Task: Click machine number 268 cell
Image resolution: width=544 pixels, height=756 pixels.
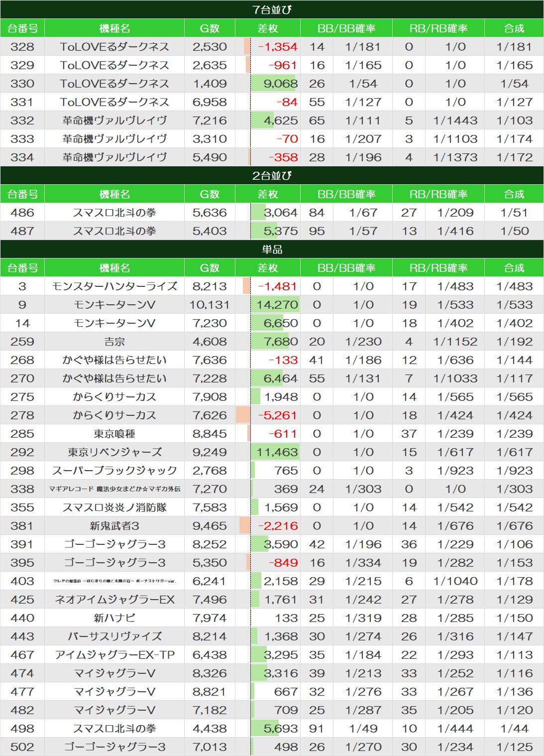Action: point(22,360)
